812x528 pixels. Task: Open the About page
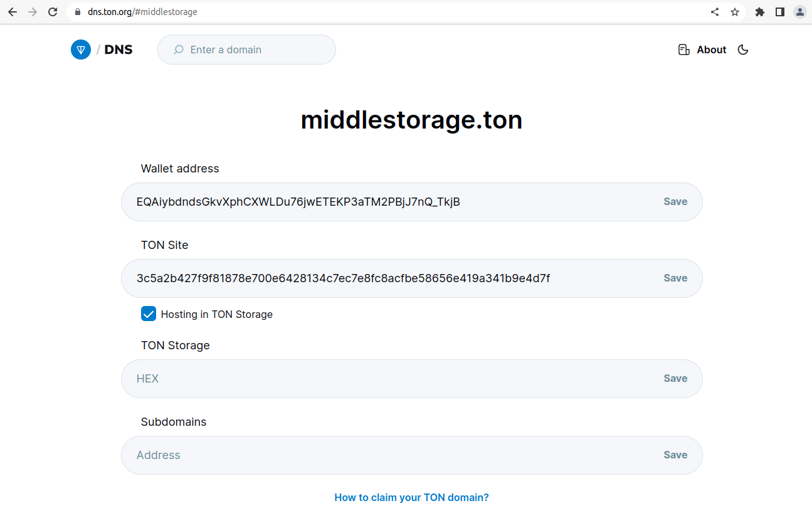(711, 50)
